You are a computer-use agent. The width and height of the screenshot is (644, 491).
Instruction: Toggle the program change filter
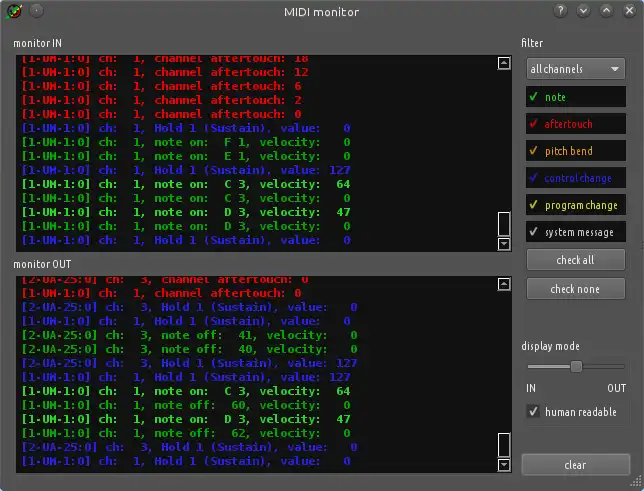(x=576, y=205)
